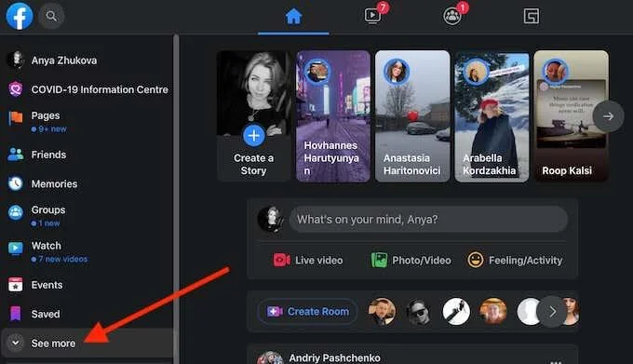The image size is (633, 364).
Task: Open the Gaming tab icon in top bar
Action: (x=531, y=17)
